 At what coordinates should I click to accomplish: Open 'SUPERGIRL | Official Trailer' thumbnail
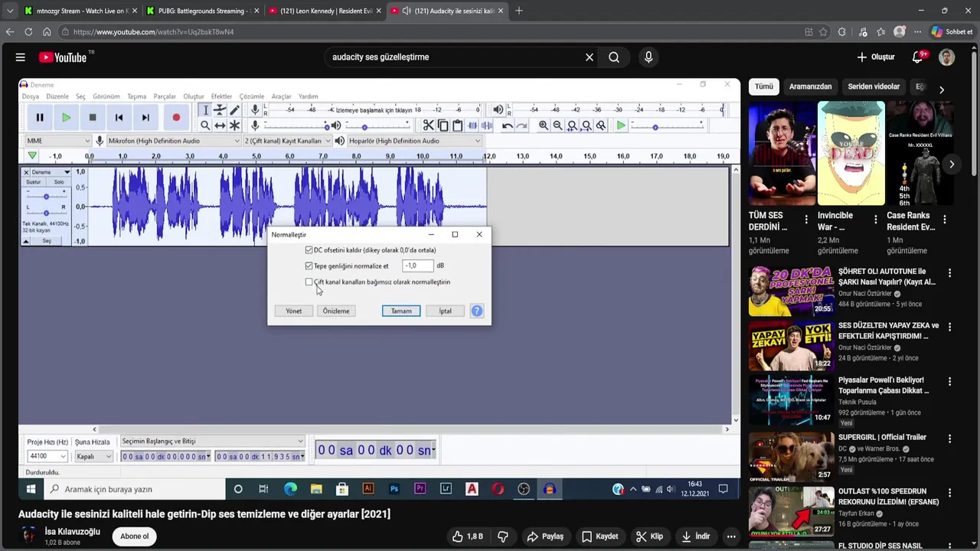click(x=791, y=457)
